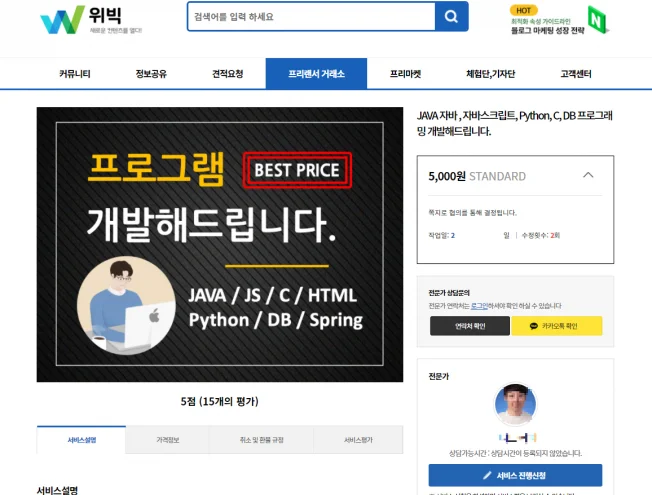The width and height of the screenshot is (652, 495).
Task: Click the blue 서비스 진행신청 button
Action: point(515,475)
